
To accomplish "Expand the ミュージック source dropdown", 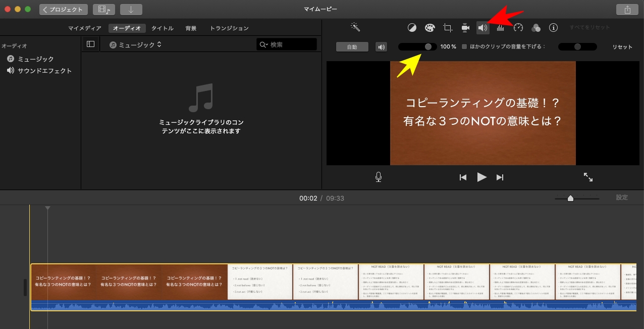I will [136, 45].
